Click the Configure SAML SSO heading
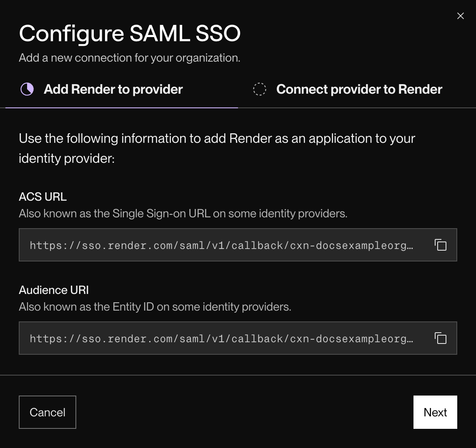Image resolution: width=476 pixels, height=448 pixels. click(130, 33)
